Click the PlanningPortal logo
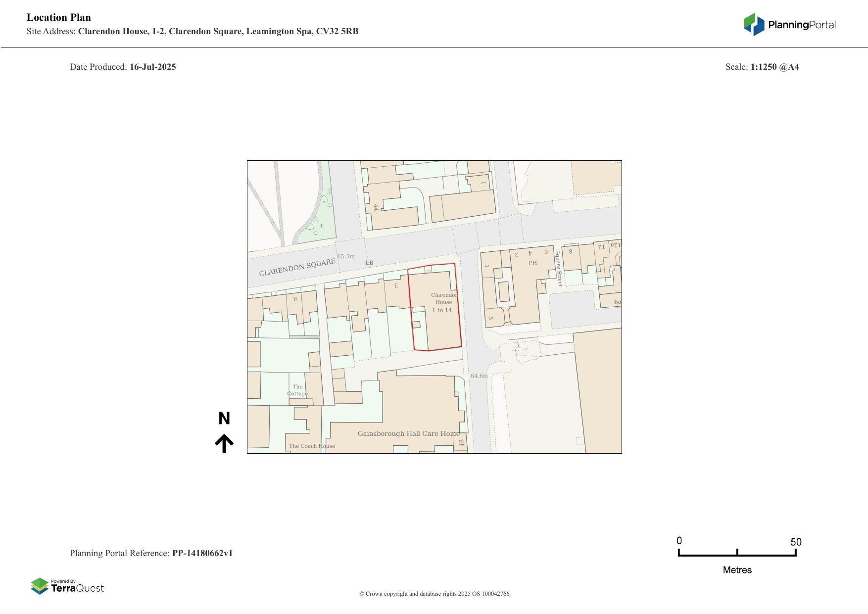The width and height of the screenshot is (868, 614). click(789, 25)
